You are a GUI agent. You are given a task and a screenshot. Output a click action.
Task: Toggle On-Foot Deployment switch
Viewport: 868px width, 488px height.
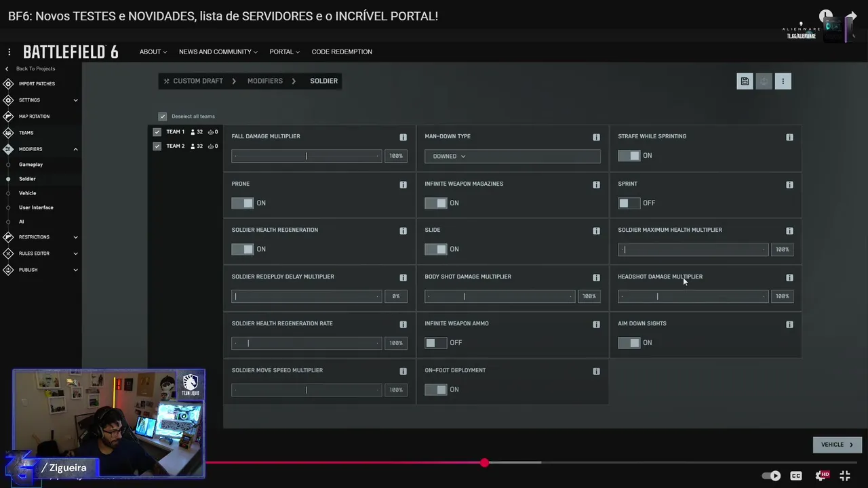[x=435, y=389]
